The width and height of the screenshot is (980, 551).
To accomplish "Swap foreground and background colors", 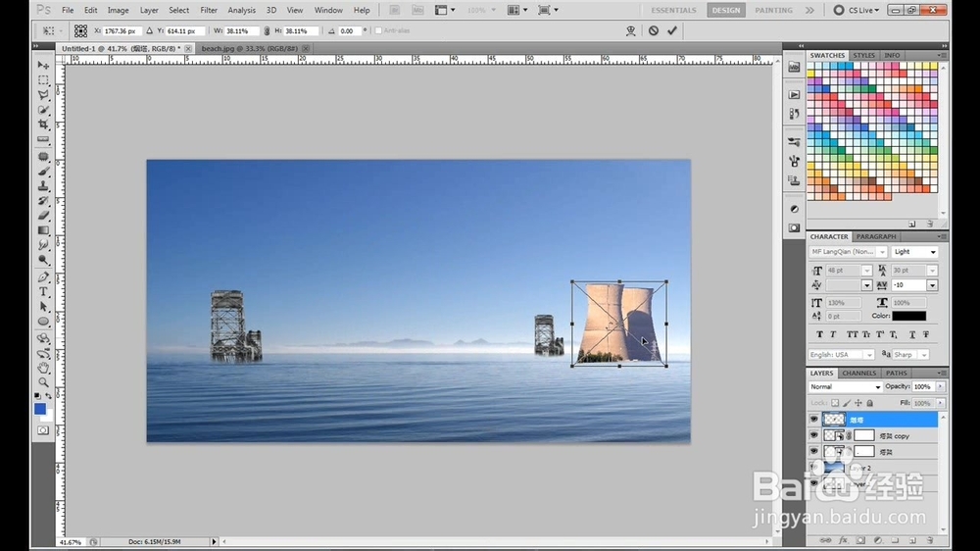I will [48, 396].
